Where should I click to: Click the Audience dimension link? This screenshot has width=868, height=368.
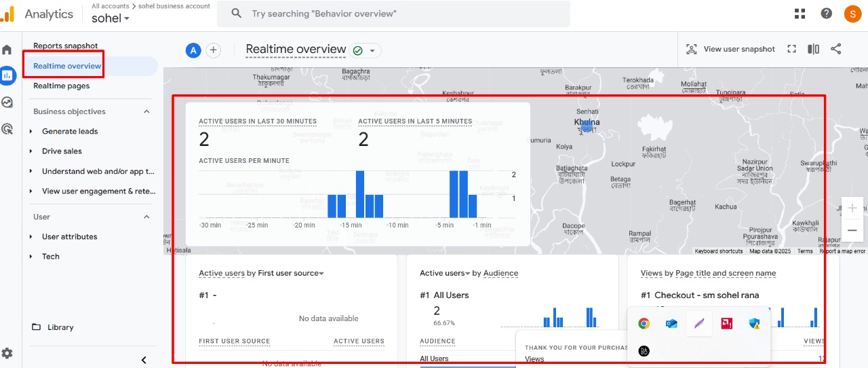[500, 273]
